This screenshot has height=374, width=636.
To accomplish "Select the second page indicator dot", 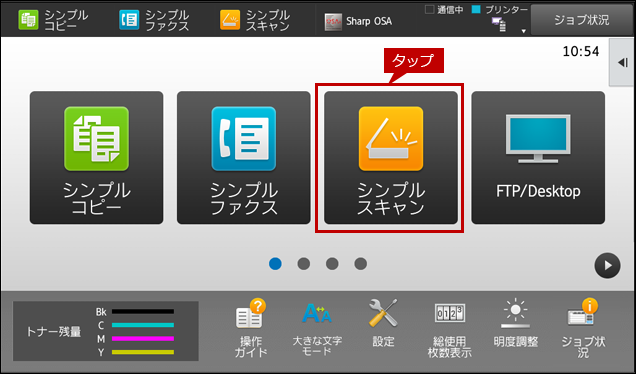I will [x=304, y=264].
